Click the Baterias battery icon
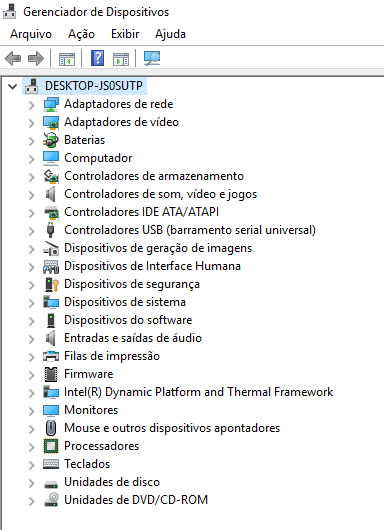The height and width of the screenshot is (530, 384). tap(51, 140)
